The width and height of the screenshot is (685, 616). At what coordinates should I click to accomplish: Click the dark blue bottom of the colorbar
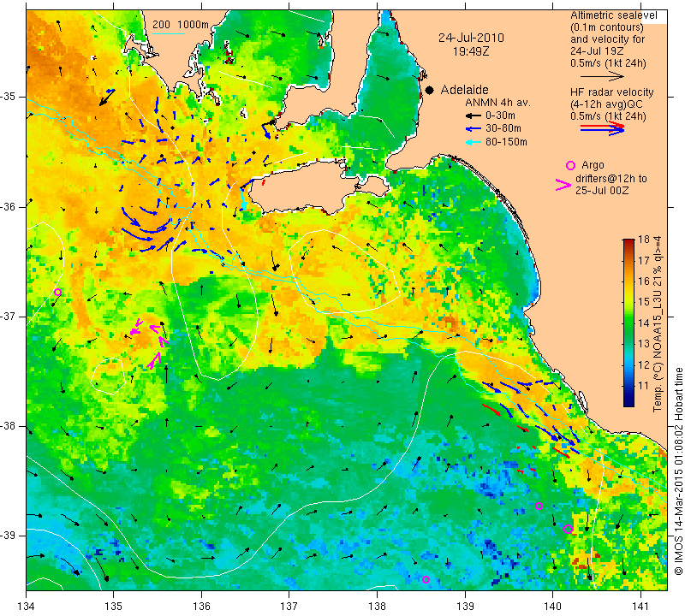coord(628,401)
